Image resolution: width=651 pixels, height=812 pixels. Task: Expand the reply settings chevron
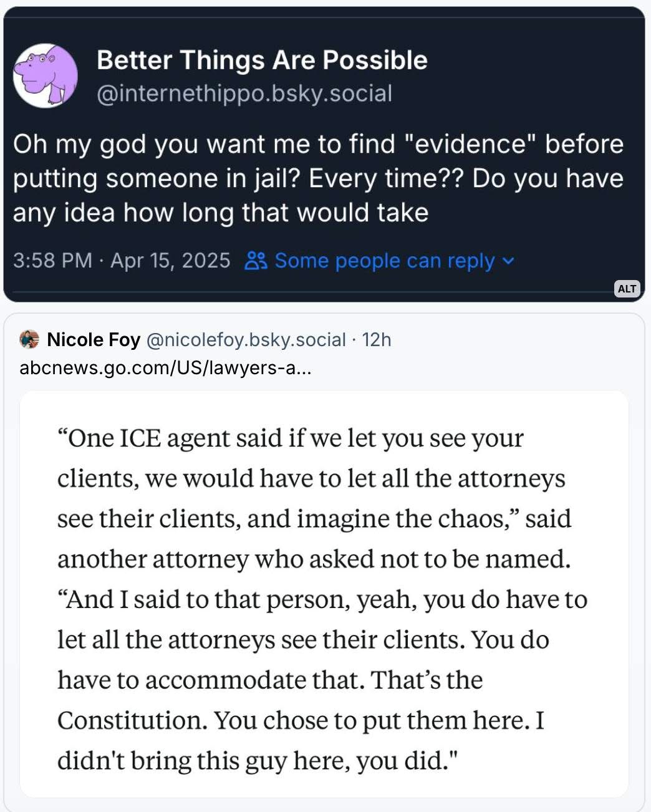tap(509, 261)
